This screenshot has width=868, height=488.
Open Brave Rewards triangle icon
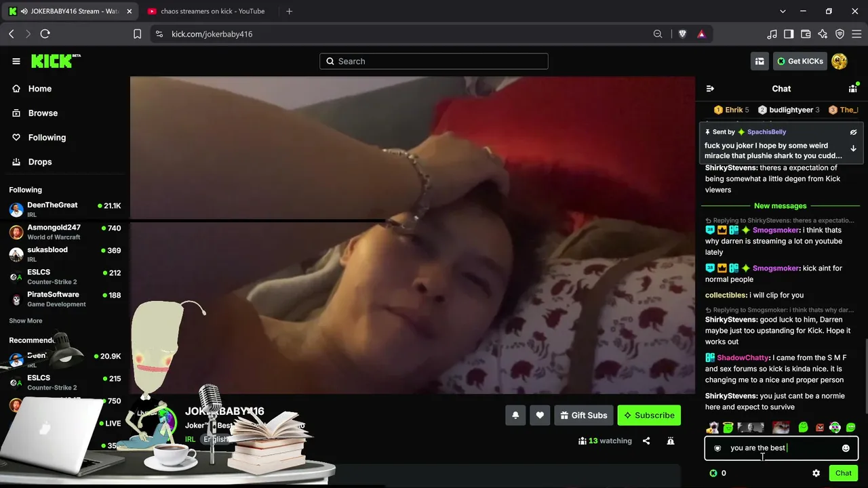(x=701, y=34)
